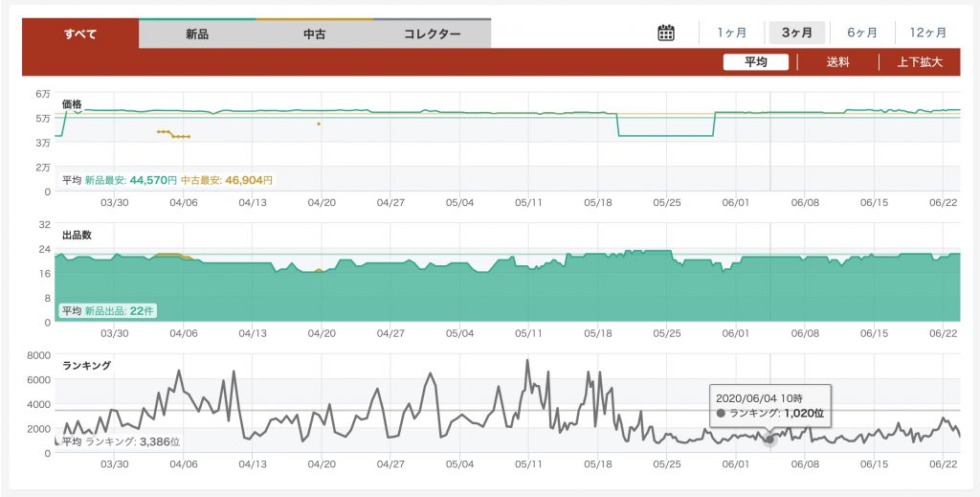Open the calendar date picker icon

click(x=666, y=34)
